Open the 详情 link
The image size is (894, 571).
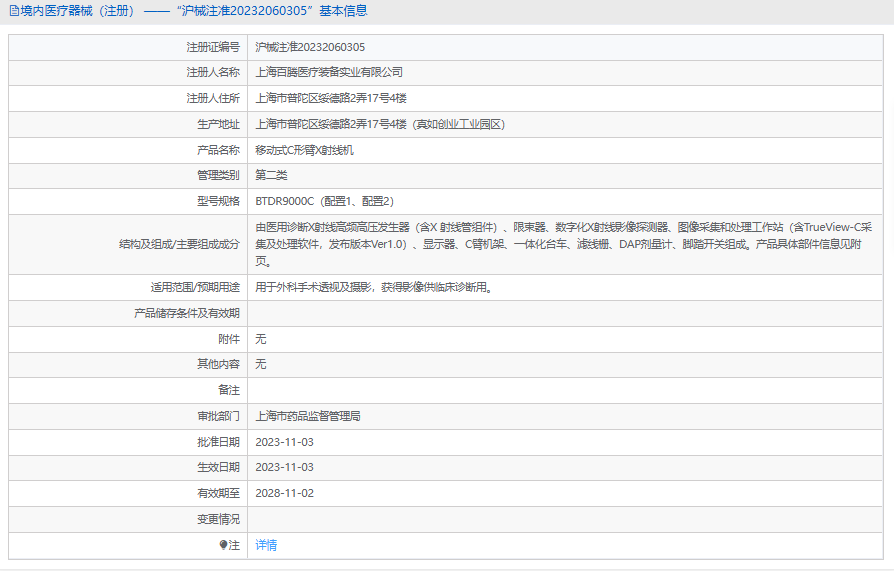pos(266,545)
